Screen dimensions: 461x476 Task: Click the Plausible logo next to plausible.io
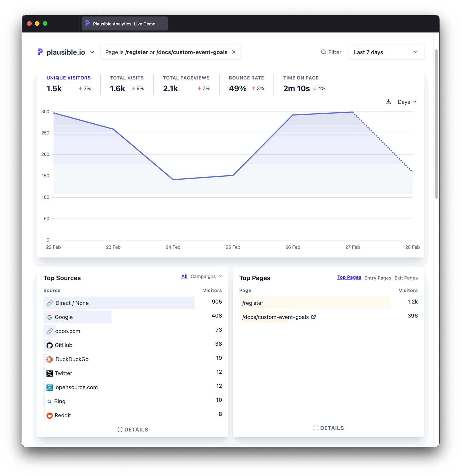pos(40,52)
